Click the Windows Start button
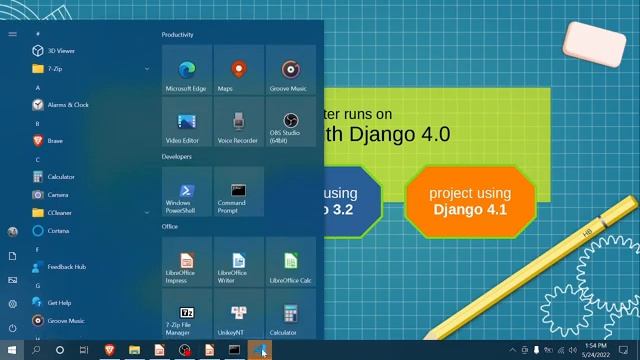Screen dimensions: 640x360 tap(12, 350)
